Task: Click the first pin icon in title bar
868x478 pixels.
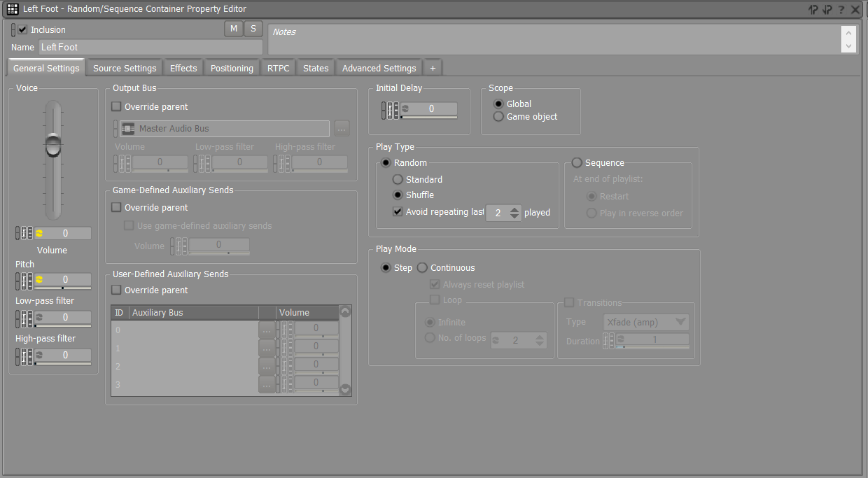Action: 813,9
